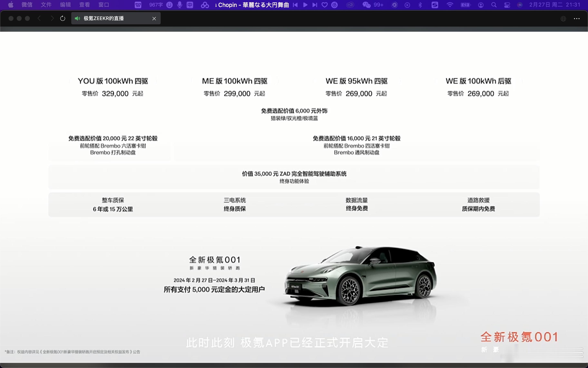Image resolution: width=588 pixels, height=368 pixels.
Task: Open the Apple menu
Action: tap(11, 5)
